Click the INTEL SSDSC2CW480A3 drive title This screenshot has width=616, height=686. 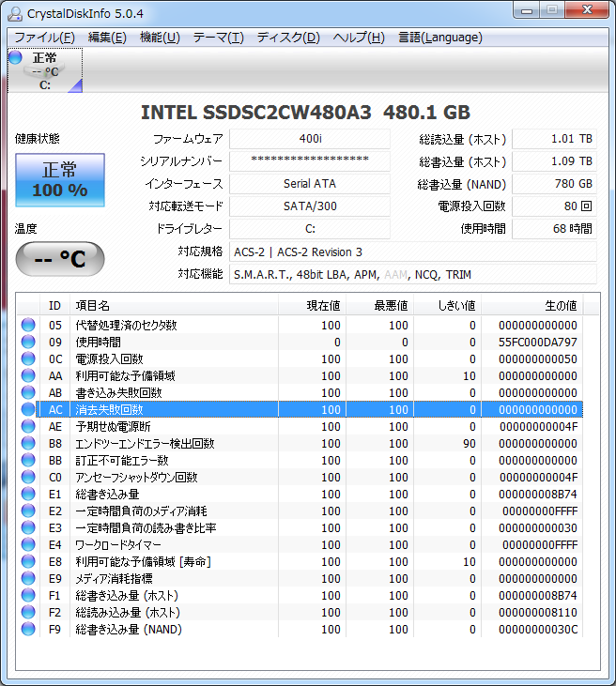[x=305, y=113]
